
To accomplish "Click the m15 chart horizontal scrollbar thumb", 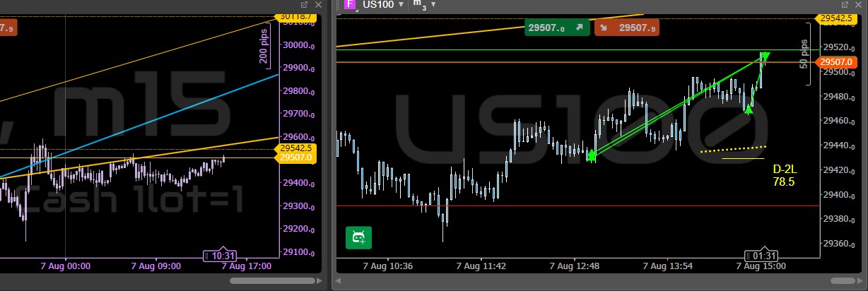I will pyautogui.click(x=271, y=282).
